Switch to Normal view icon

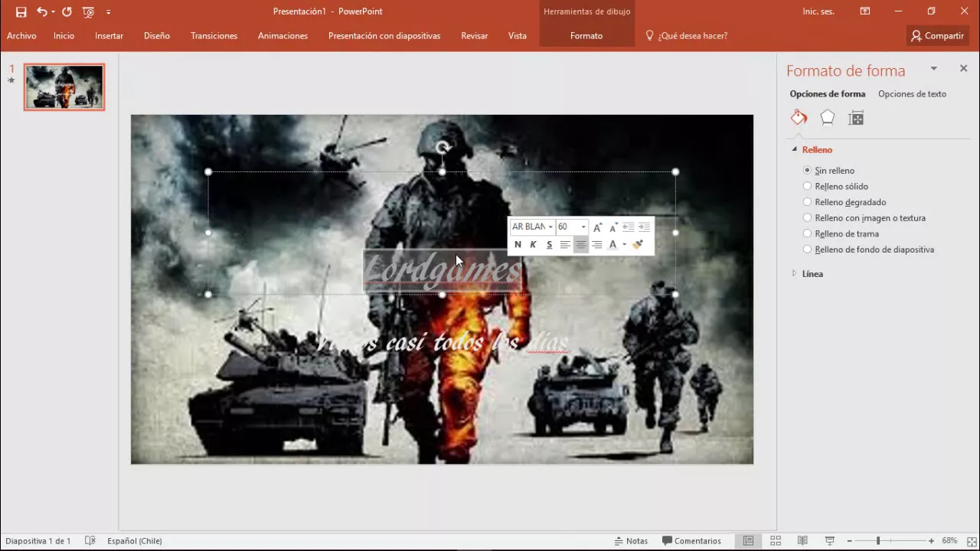coord(748,540)
